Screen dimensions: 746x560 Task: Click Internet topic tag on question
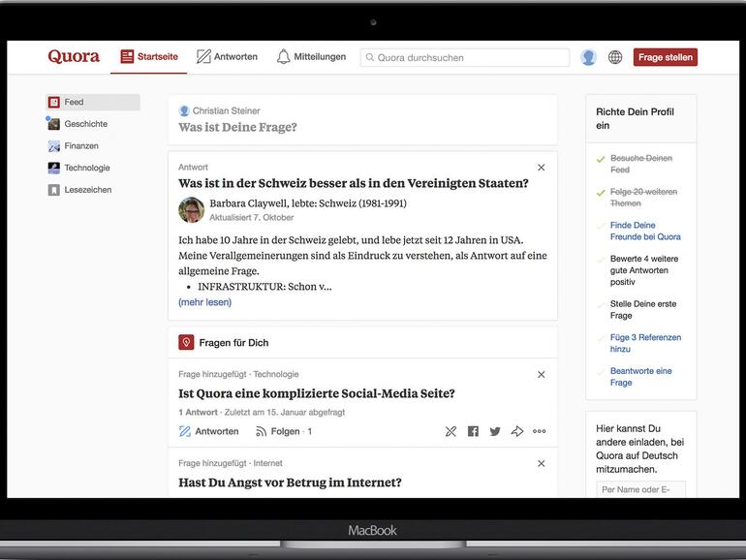tap(267, 463)
